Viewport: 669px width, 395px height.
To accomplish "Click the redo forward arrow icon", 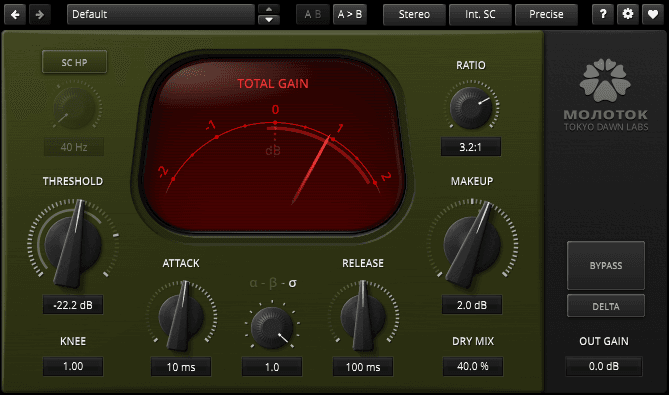I will point(40,15).
